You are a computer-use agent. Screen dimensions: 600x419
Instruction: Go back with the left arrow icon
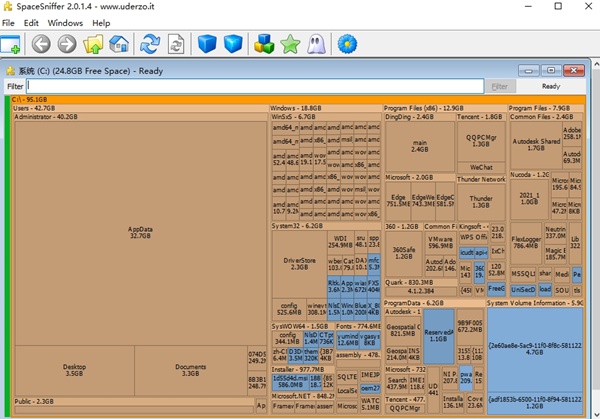click(41, 44)
